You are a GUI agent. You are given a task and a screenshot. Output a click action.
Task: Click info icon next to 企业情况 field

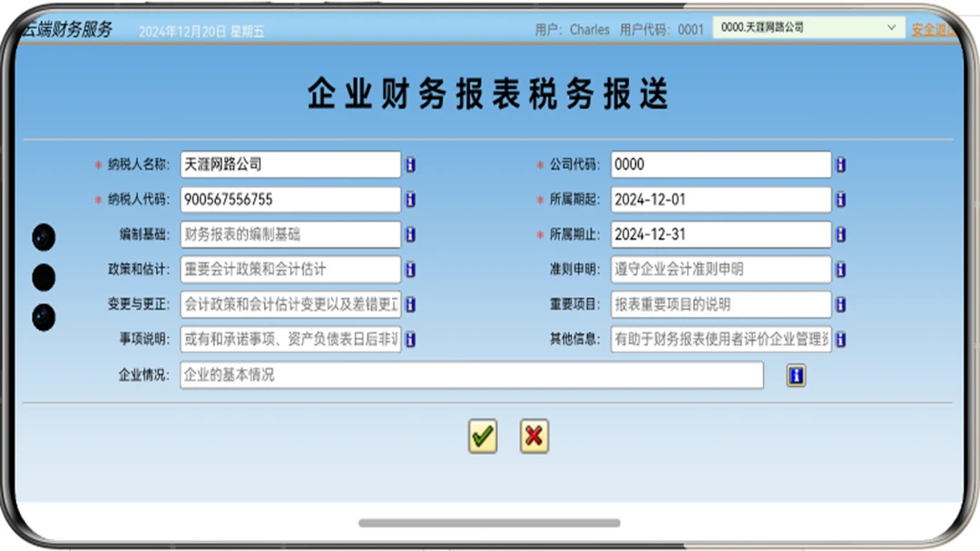[796, 375]
